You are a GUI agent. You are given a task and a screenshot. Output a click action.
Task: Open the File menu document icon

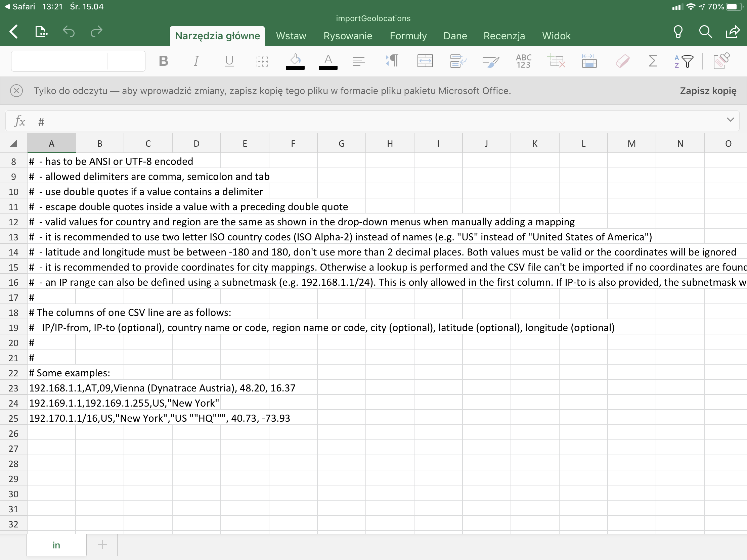click(41, 32)
